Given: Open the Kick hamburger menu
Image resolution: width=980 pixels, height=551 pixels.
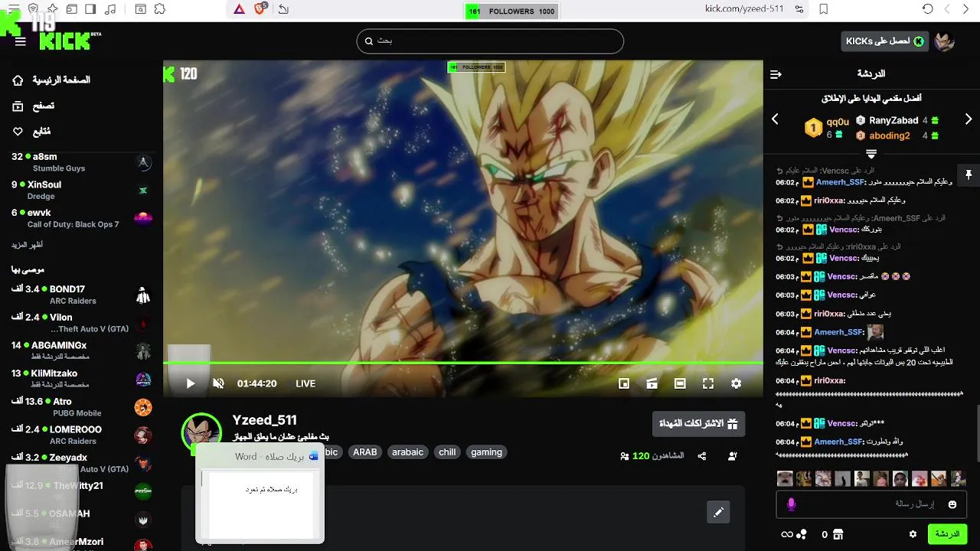Looking at the screenshot, I should coord(21,41).
